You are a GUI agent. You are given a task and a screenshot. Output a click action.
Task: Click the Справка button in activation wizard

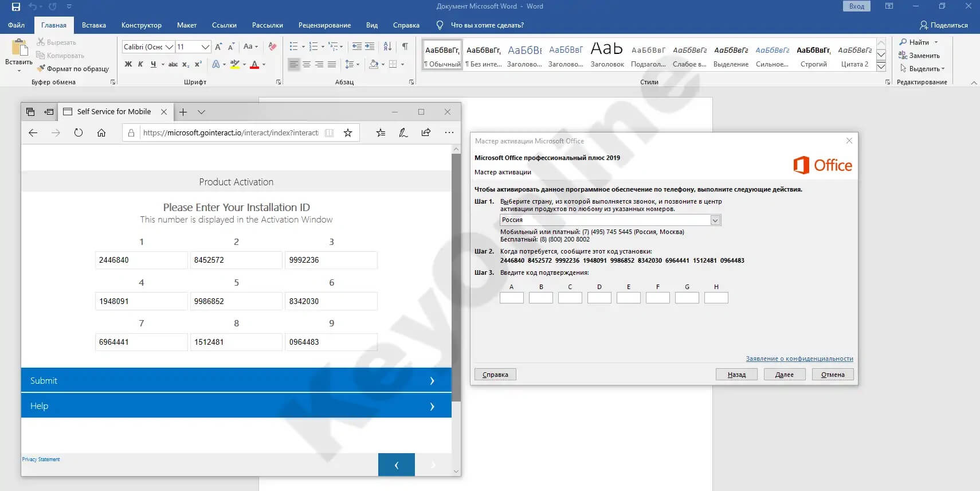[495, 375]
